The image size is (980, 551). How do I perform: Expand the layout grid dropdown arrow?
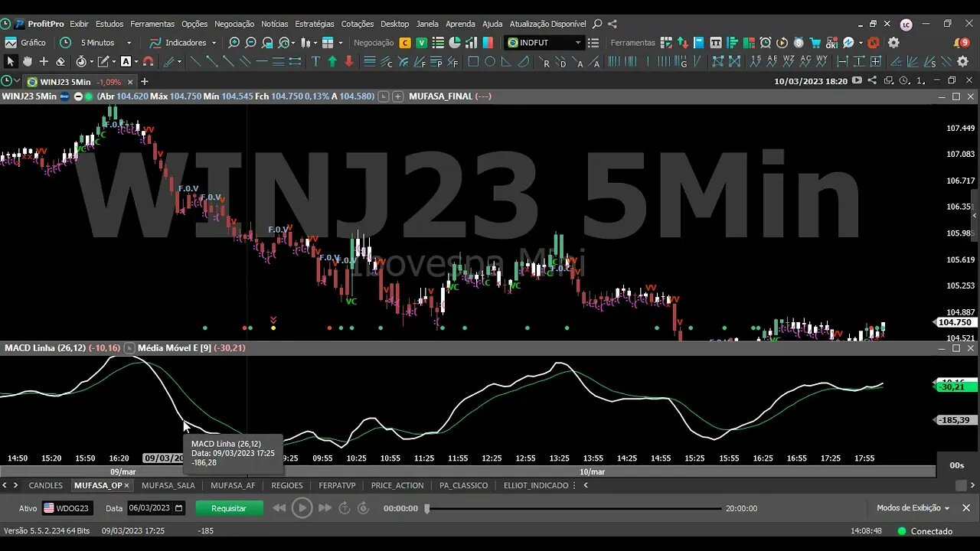[340, 43]
